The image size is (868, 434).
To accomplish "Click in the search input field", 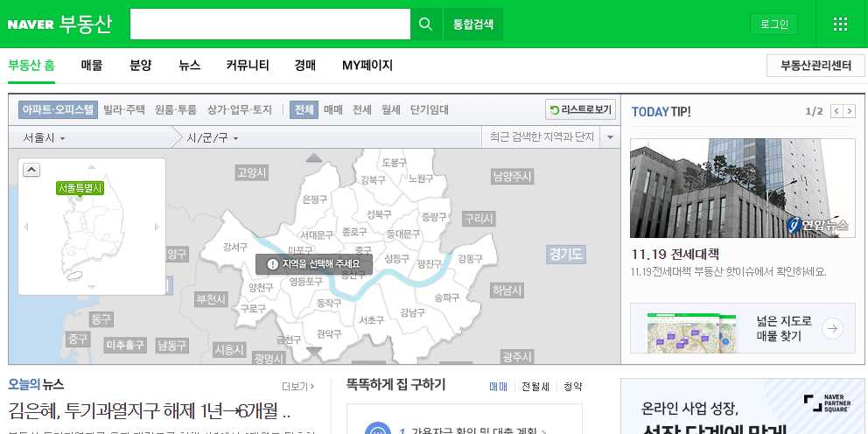I will click(270, 24).
